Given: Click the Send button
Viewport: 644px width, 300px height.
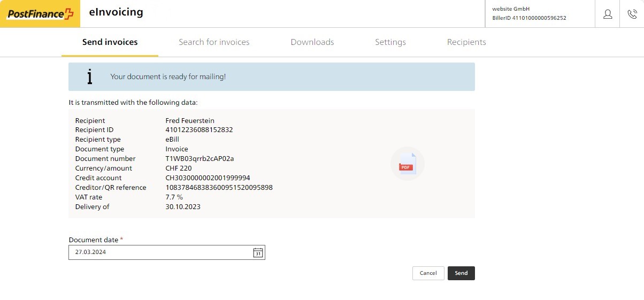Looking at the screenshot, I should click(x=461, y=273).
